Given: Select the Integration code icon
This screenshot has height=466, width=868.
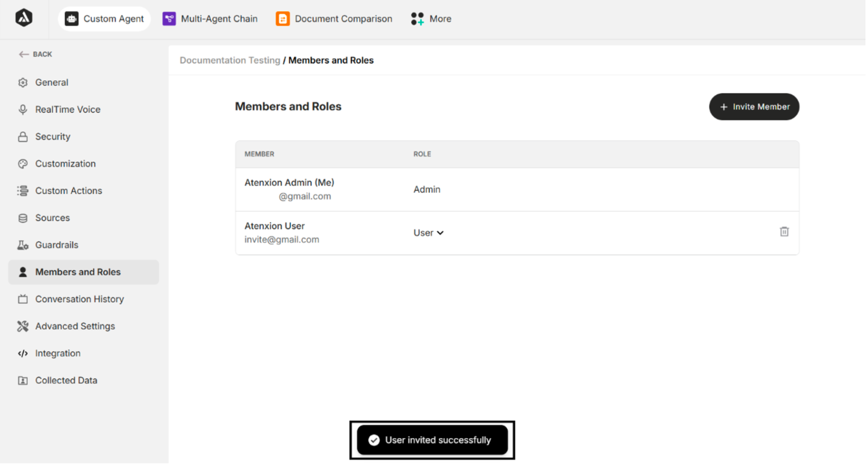Looking at the screenshot, I should coord(23,353).
